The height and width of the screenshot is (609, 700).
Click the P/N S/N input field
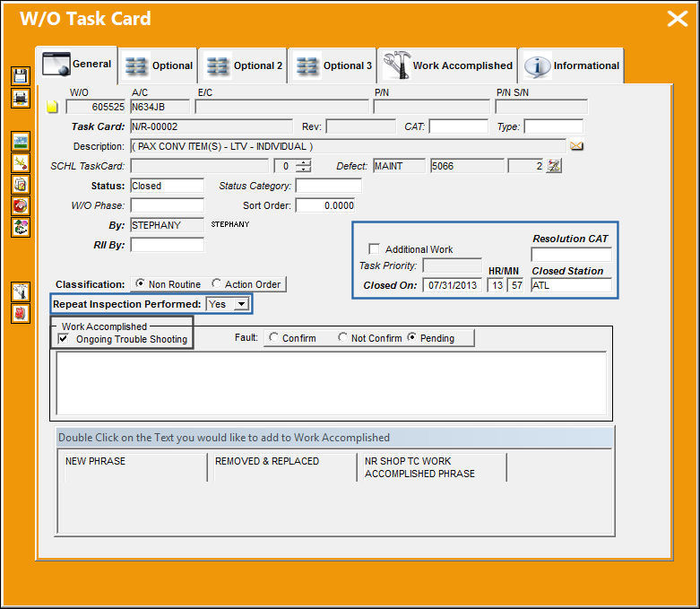pyautogui.click(x=541, y=107)
